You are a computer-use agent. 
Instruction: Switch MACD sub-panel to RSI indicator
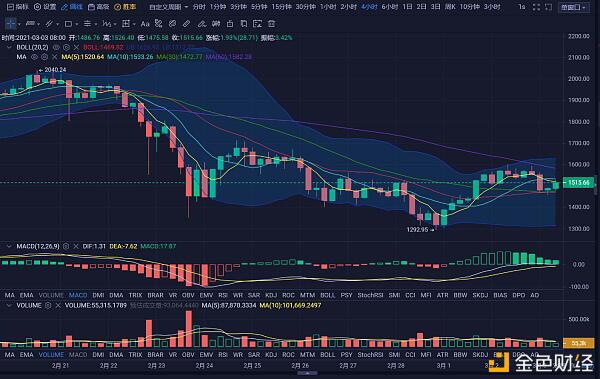[223, 295]
